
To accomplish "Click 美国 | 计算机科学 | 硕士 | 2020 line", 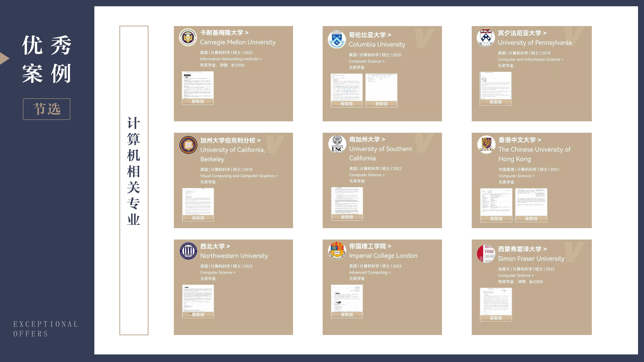I will click(x=375, y=55).
